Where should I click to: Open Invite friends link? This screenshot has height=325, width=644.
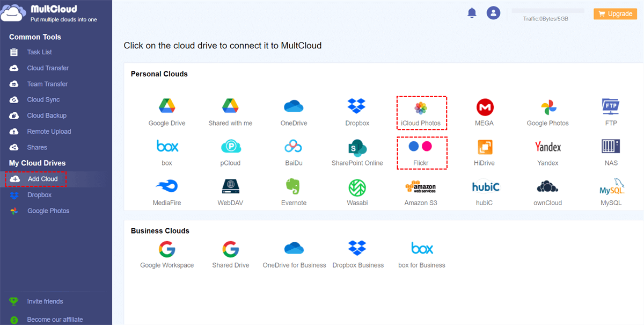(45, 301)
